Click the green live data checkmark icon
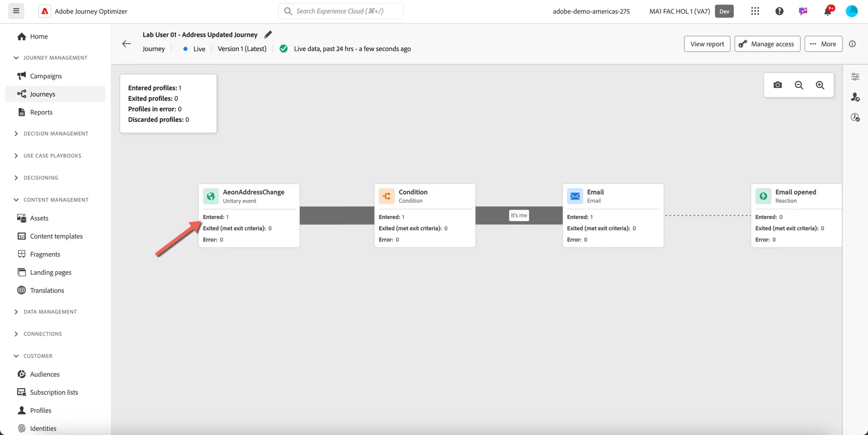 click(284, 49)
